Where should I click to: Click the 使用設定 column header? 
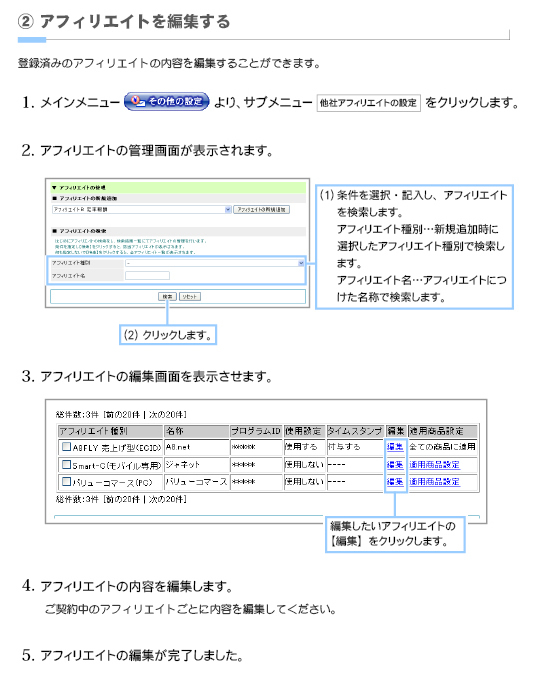pos(304,431)
